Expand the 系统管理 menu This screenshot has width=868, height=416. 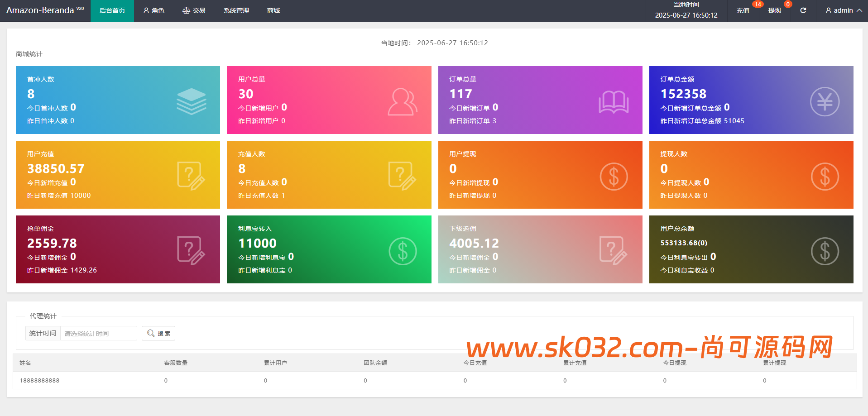click(x=235, y=10)
